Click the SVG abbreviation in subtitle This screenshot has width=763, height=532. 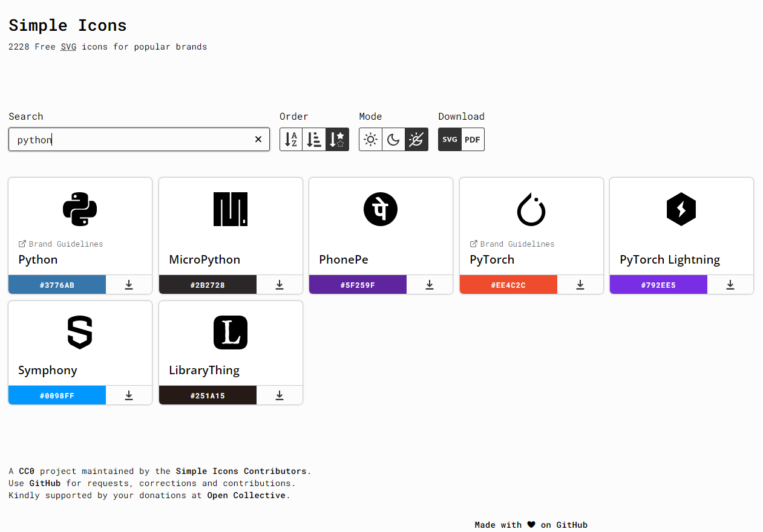(x=68, y=47)
